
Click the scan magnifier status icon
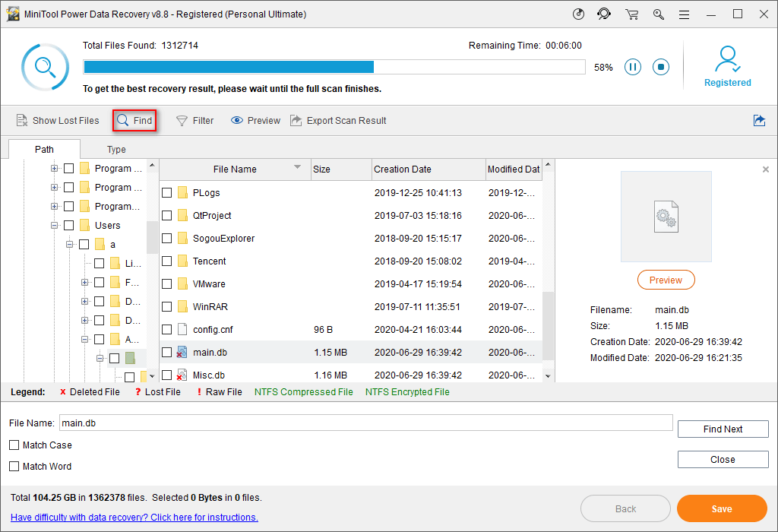point(45,67)
